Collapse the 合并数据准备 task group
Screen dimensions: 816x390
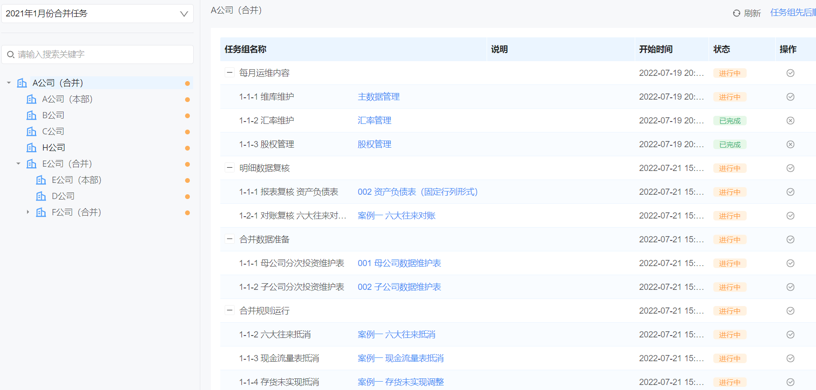pos(229,240)
